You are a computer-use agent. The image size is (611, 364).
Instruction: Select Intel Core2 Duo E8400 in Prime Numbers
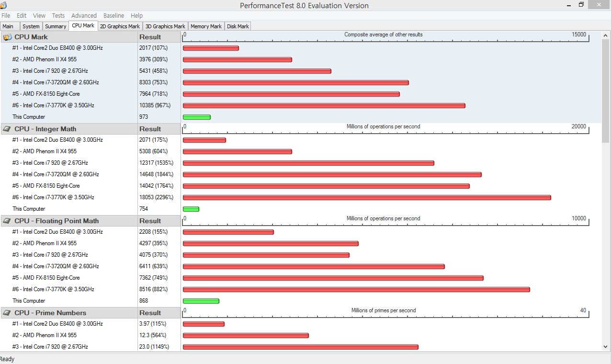57,324
